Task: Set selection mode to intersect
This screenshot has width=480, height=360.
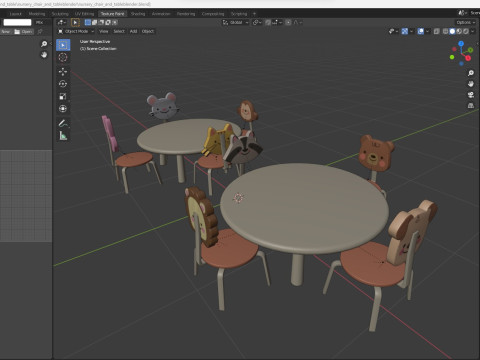Action: [115, 22]
